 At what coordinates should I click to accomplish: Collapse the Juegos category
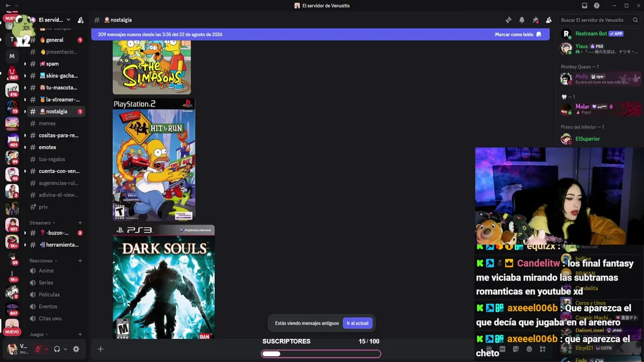pyautogui.click(x=39, y=334)
